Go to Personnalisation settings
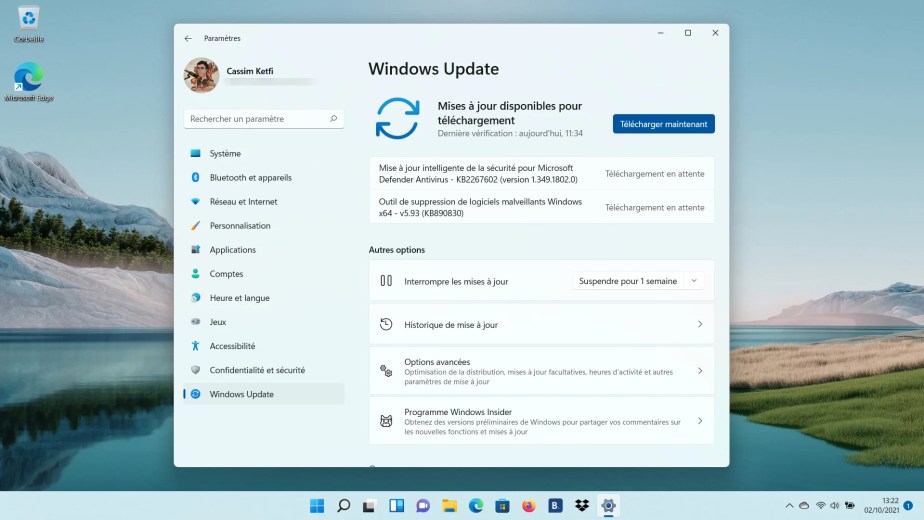This screenshot has width=924, height=520. click(263, 226)
